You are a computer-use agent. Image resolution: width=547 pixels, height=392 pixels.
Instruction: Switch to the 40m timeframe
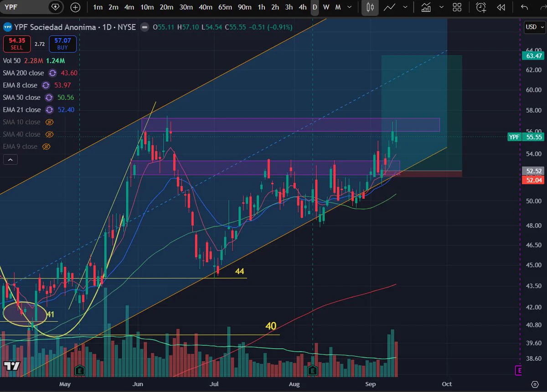click(x=206, y=7)
